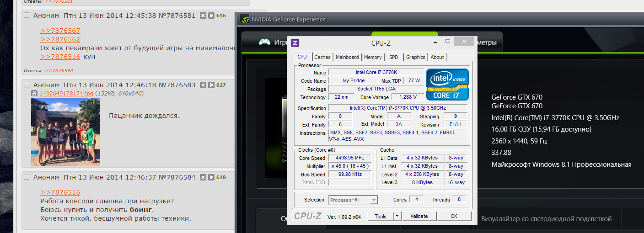Click the arrow icon on post №7876581
Screen dimensions: 644x233
click(x=211, y=16)
